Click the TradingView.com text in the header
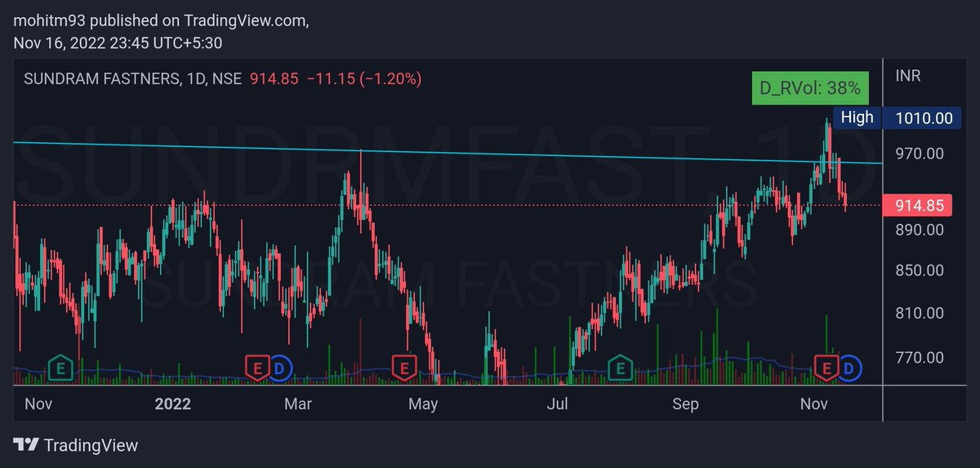 click(245, 22)
